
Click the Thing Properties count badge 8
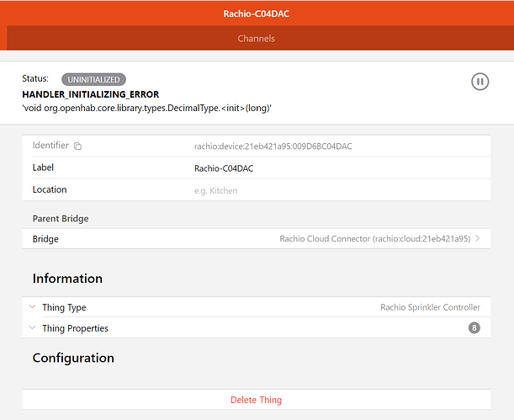(x=474, y=327)
